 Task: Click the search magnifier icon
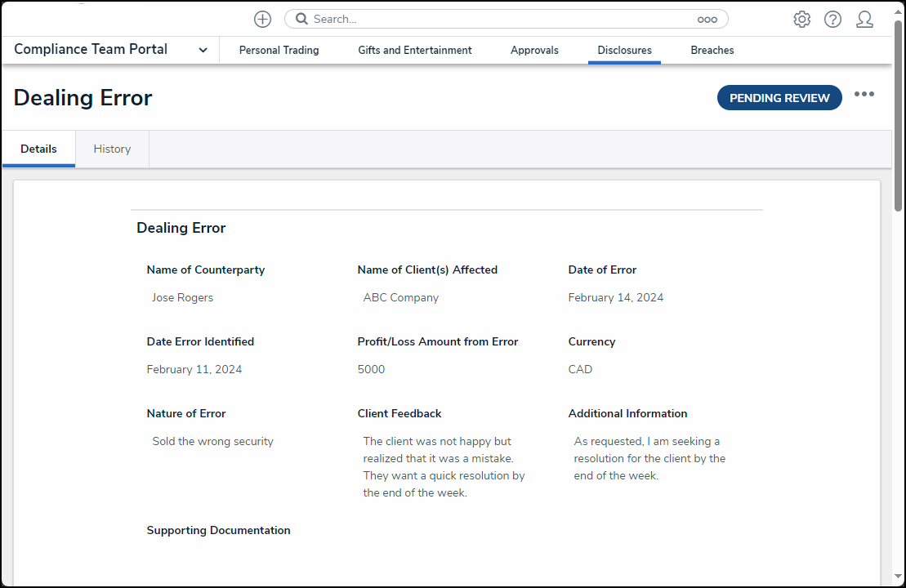[x=301, y=18]
